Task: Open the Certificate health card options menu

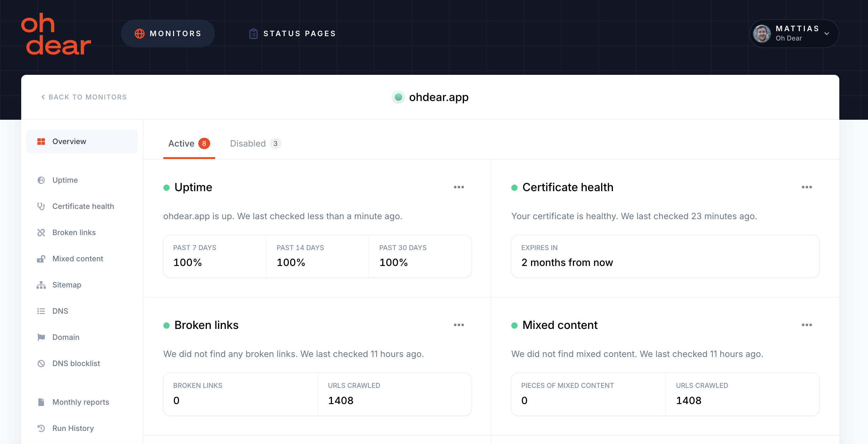Action: (x=807, y=187)
